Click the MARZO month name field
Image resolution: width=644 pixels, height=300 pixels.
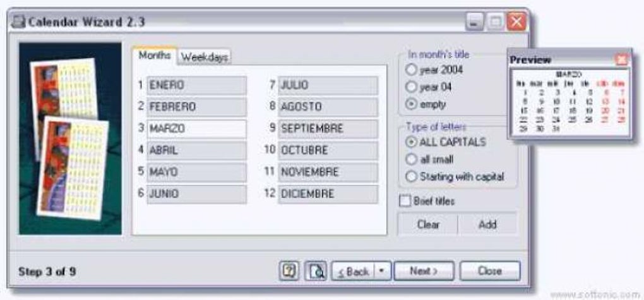(196, 129)
